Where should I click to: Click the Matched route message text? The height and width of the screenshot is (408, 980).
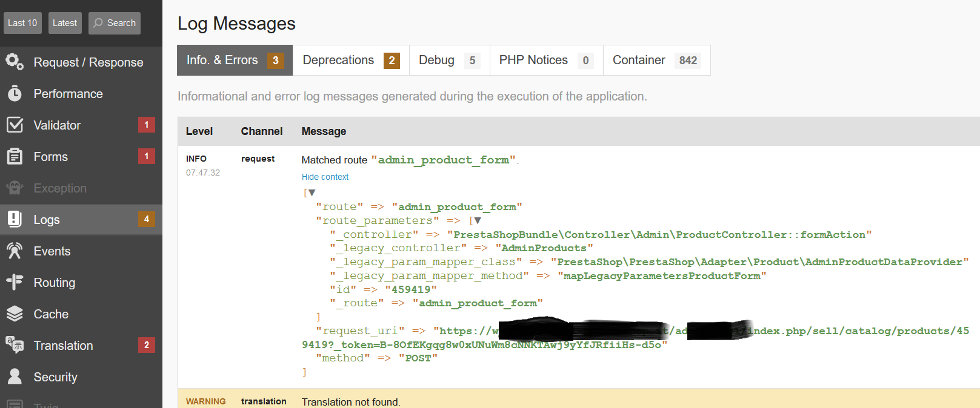(x=410, y=160)
